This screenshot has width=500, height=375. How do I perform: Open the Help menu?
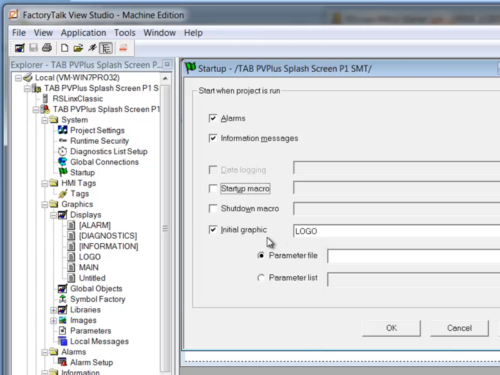(x=193, y=33)
